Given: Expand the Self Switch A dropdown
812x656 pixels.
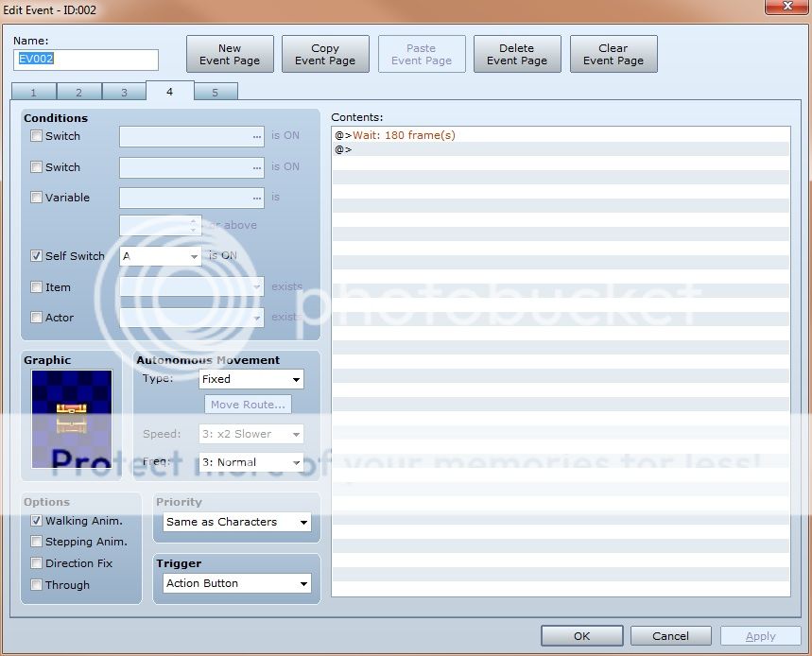Looking at the screenshot, I should point(161,256).
